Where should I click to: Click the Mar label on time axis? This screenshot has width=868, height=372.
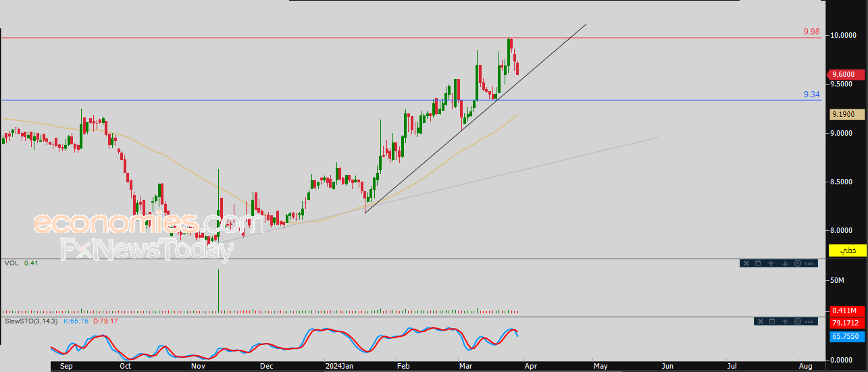coord(466,366)
